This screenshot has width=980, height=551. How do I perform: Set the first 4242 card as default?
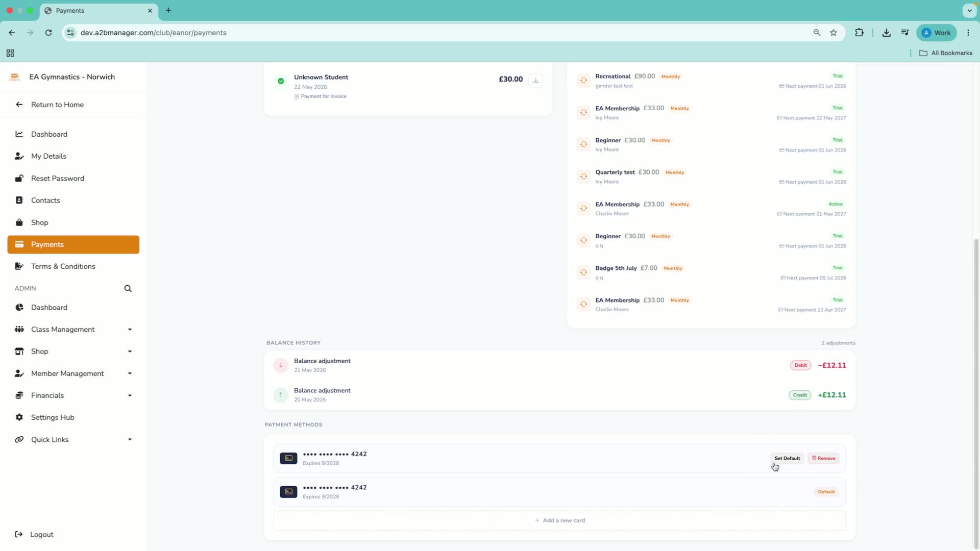pos(787,458)
